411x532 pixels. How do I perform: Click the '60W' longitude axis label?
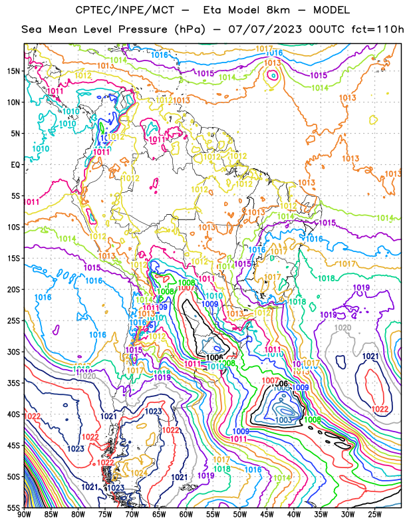click(x=186, y=515)
